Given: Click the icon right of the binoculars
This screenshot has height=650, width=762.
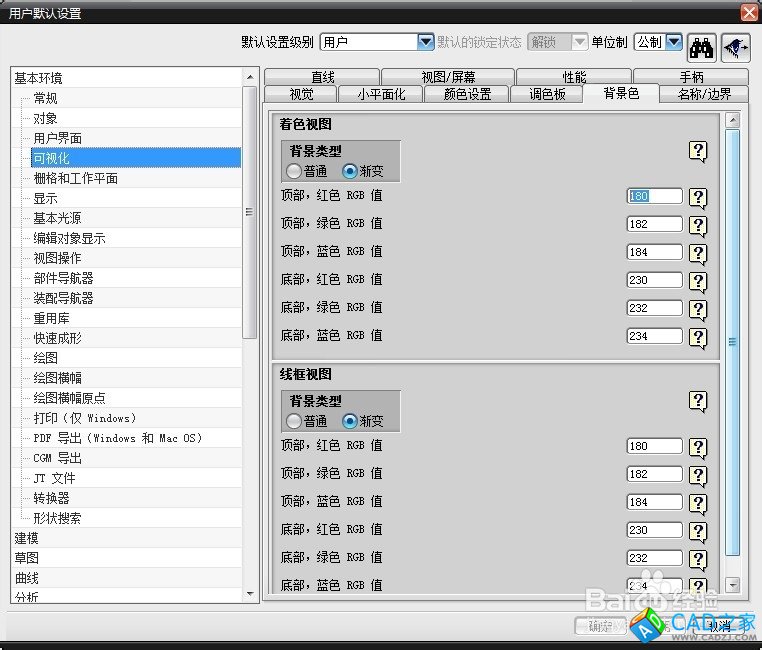Looking at the screenshot, I should [734, 43].
